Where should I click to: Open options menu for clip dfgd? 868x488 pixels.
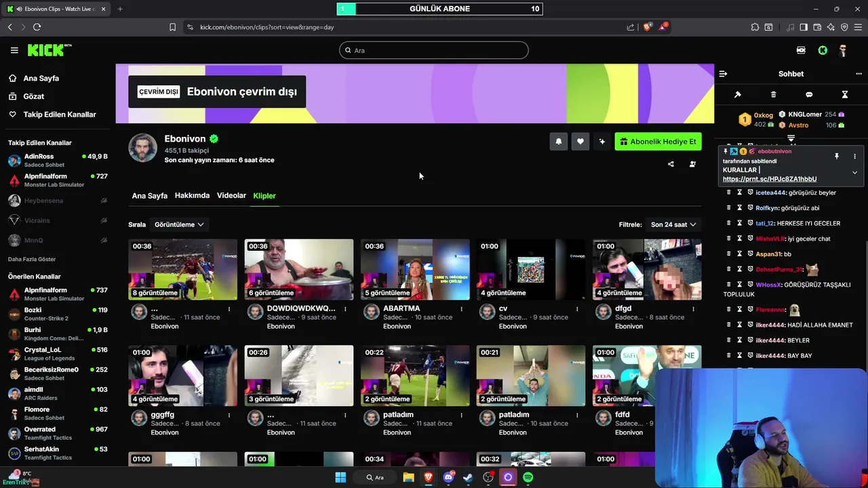(x=693, y=309)
